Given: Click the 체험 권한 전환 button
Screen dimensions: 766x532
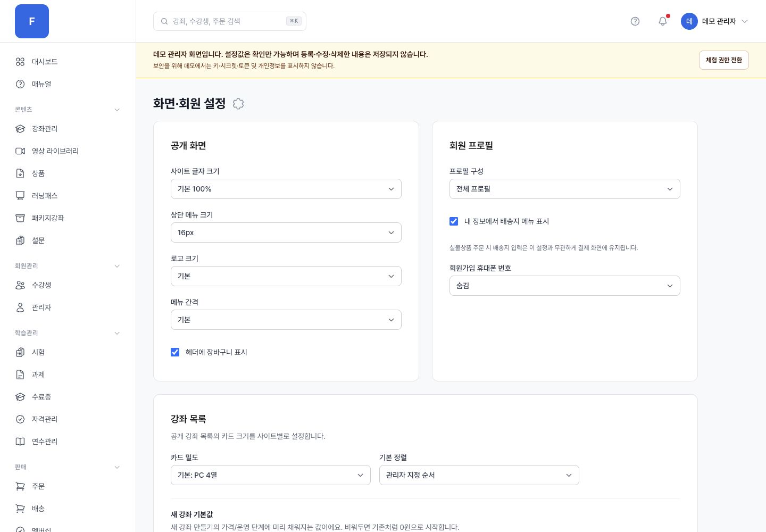Looking at the screenshot, I should [x=724, y=60].
